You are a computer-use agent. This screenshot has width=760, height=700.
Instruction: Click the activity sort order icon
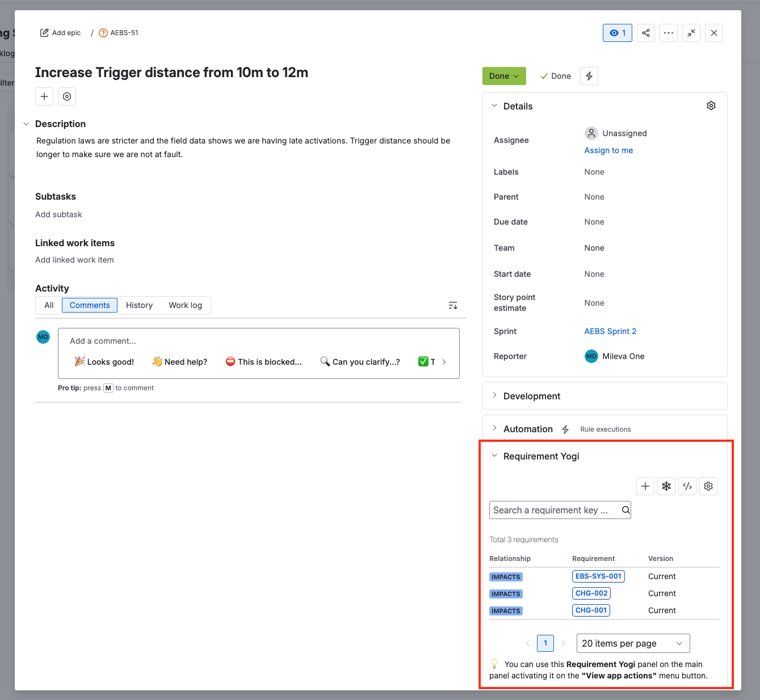point(453,306)
